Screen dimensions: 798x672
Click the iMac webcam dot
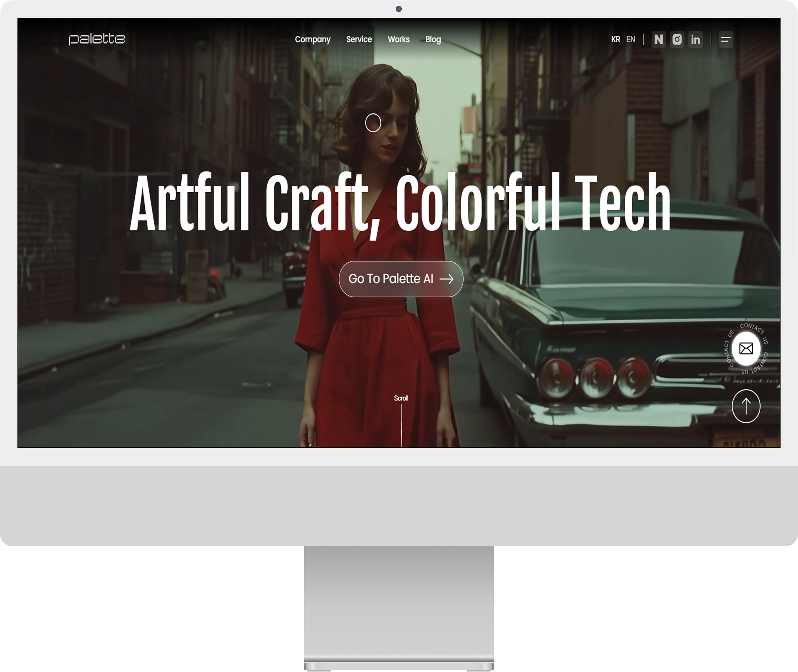click(399, 9)
